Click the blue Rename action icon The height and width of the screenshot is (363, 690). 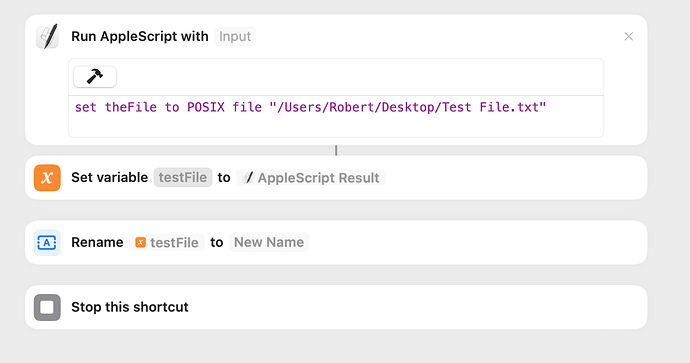(x=47, y=242)
